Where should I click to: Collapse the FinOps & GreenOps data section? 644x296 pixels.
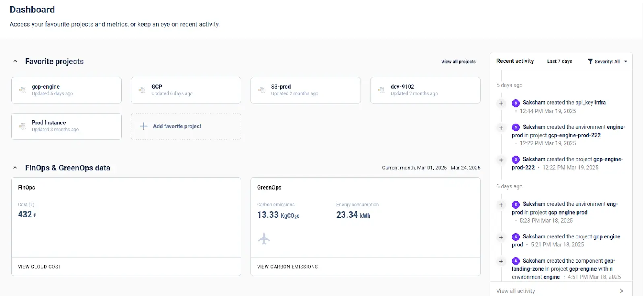point(15,168)
